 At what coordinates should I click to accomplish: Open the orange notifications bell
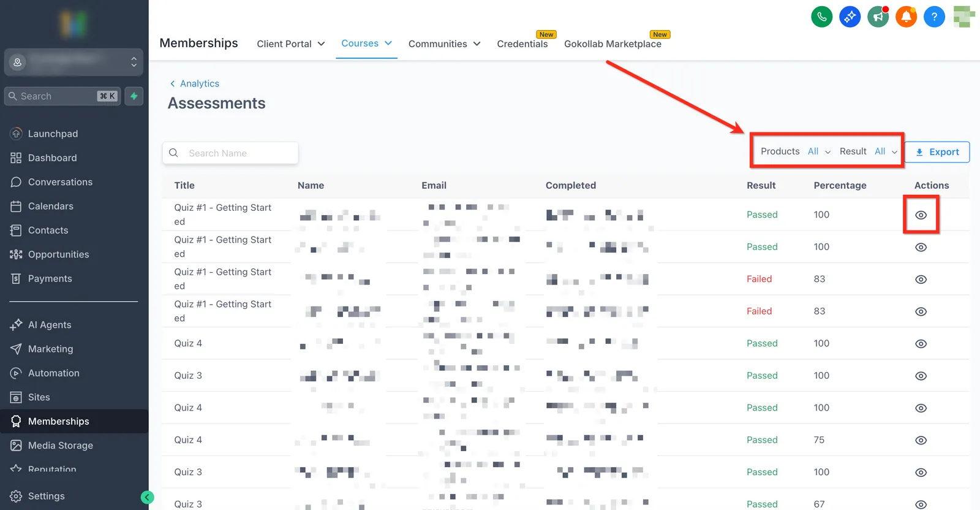click(x=906, y=17)
